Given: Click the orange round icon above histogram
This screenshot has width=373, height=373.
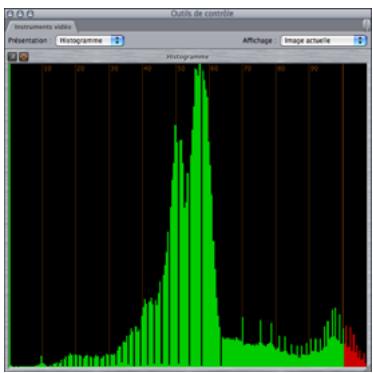Looking at the screenshot, I should tap(23, 57).
